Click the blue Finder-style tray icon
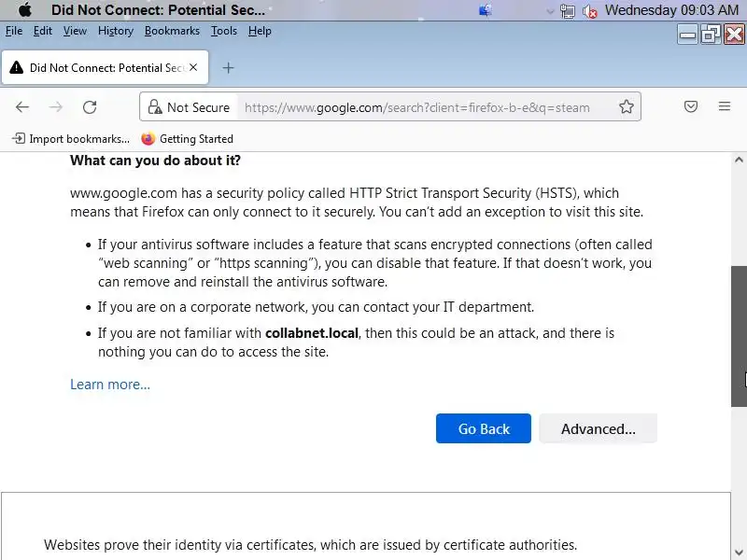The height and width of the screenshot is (560, 747). click(x=485, y=10)
